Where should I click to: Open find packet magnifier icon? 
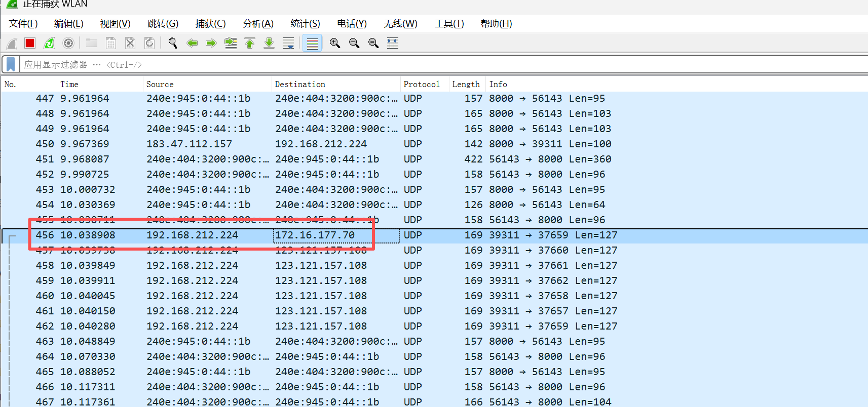173,43
